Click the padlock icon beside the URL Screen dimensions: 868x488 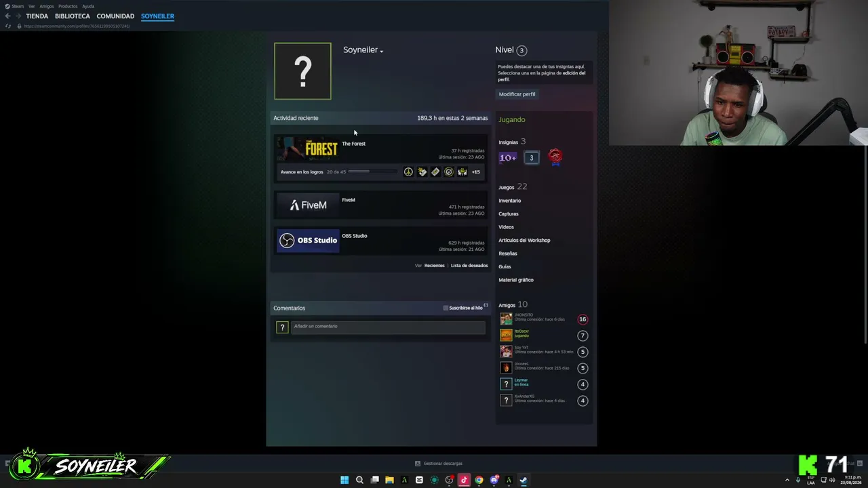click(x=19, y=26)
